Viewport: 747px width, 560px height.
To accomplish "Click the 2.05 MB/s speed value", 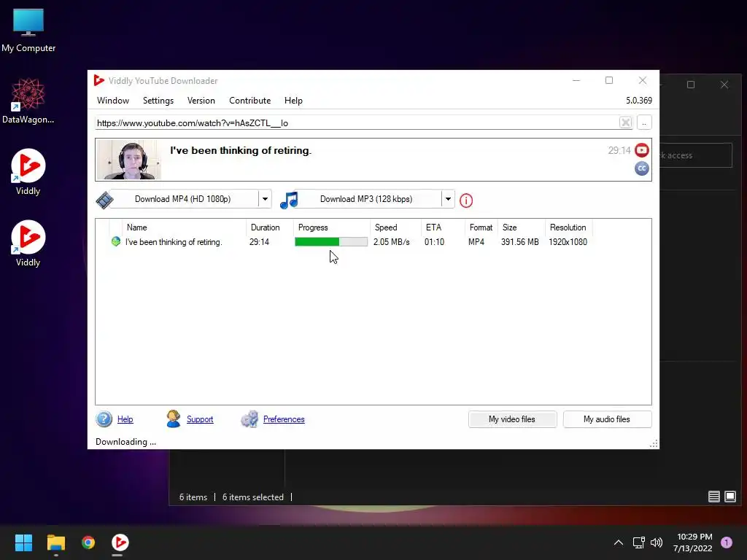I will tap(392, 242).
